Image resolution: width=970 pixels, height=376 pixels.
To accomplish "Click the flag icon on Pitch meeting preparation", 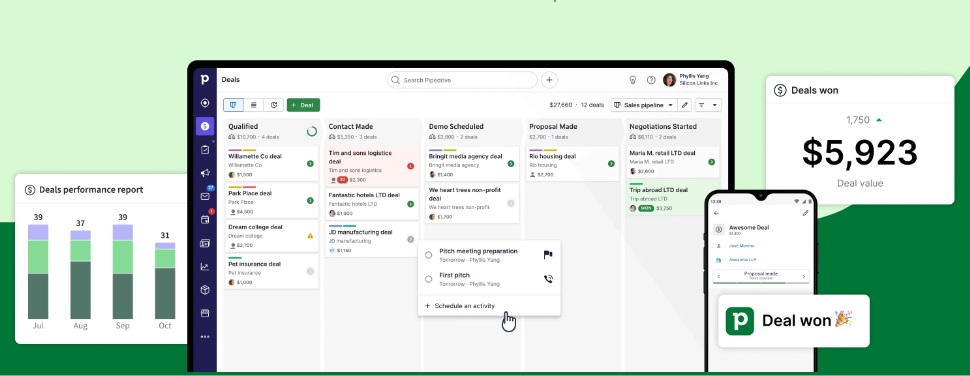I will 547,255.
